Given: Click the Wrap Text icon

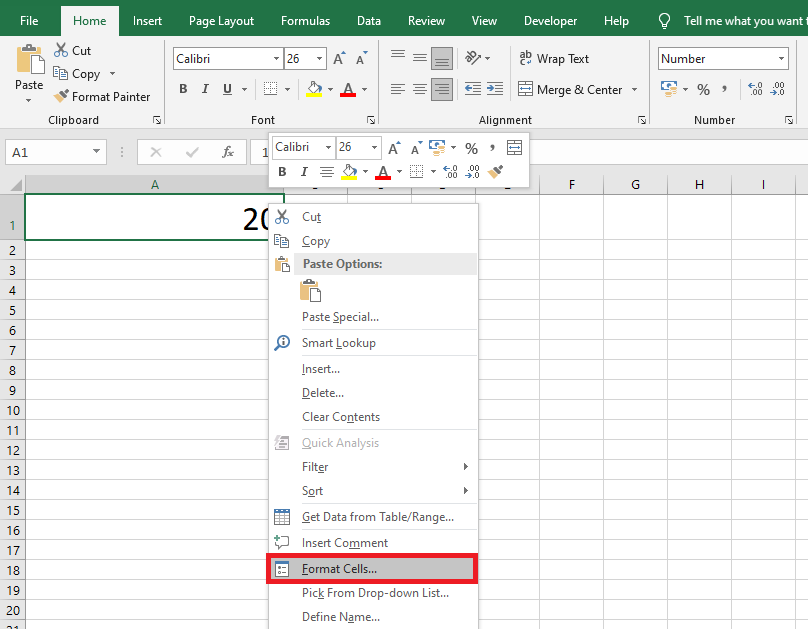Looking at the screenshot, I should pos(526,59).
